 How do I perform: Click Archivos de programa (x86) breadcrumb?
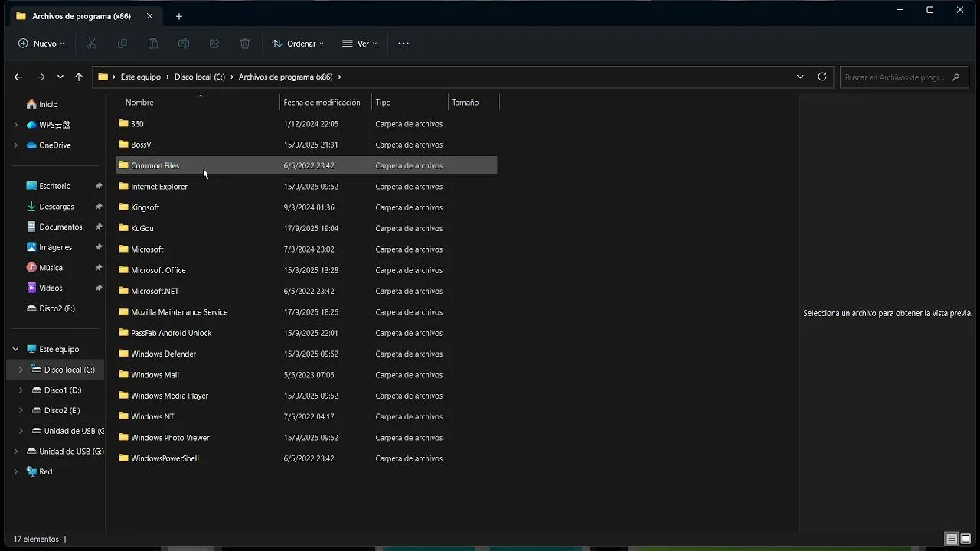286,77
